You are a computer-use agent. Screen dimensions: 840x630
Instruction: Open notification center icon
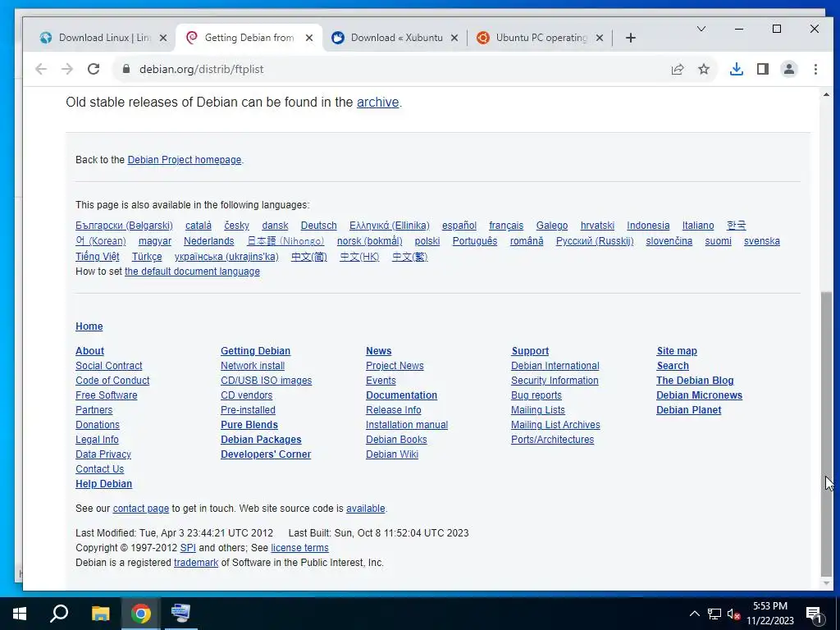pyautogui.click(x=814, y=614)
